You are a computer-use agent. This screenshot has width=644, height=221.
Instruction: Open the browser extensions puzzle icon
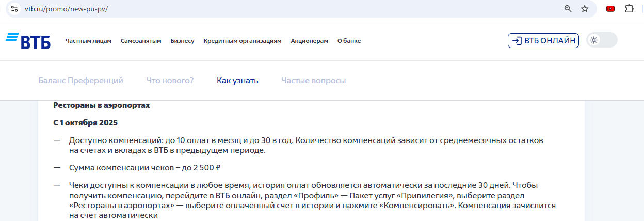[629, 9]
